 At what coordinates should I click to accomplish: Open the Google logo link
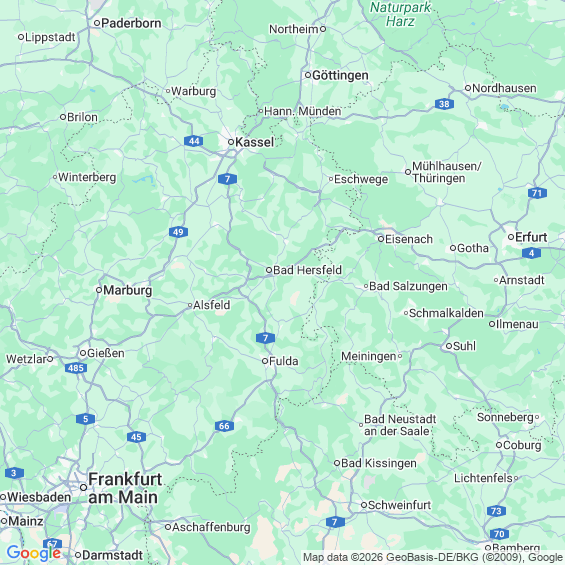tap(34, 553)
